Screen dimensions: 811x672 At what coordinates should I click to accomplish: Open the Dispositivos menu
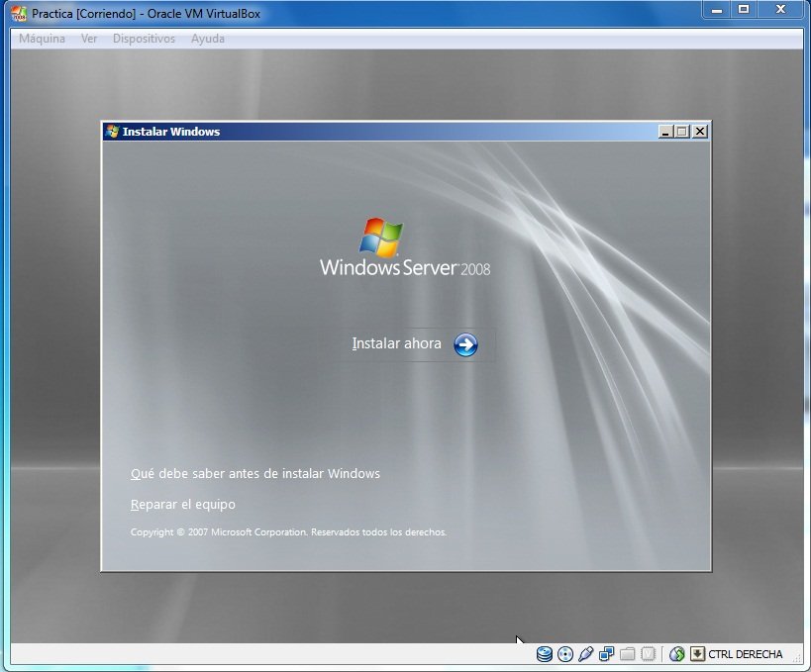point(144,39)
